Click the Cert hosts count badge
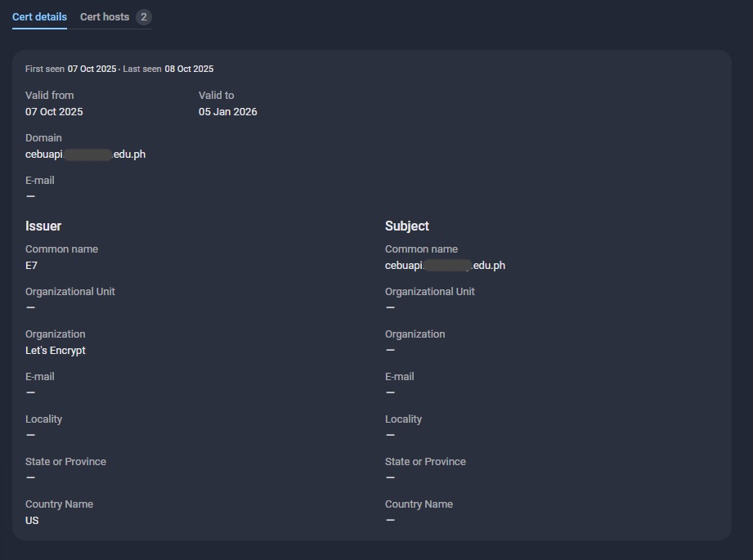 143,17
